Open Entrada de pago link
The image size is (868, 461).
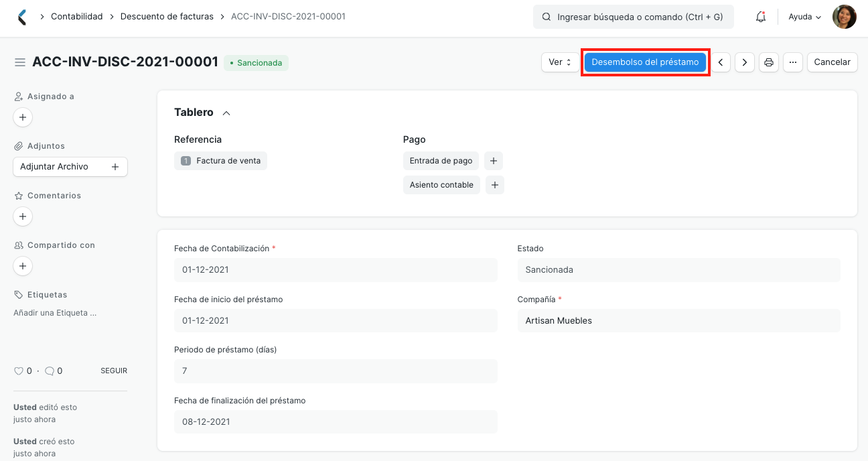coord(441,161)
